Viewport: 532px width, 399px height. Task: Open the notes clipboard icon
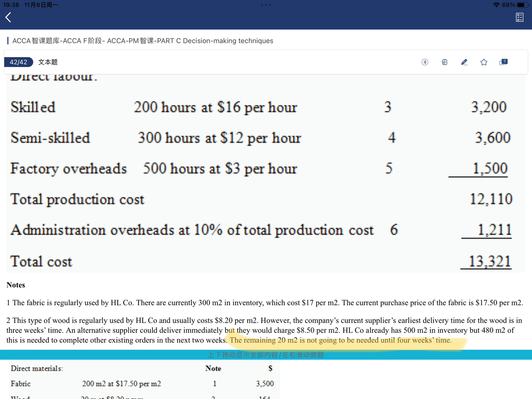444,62
